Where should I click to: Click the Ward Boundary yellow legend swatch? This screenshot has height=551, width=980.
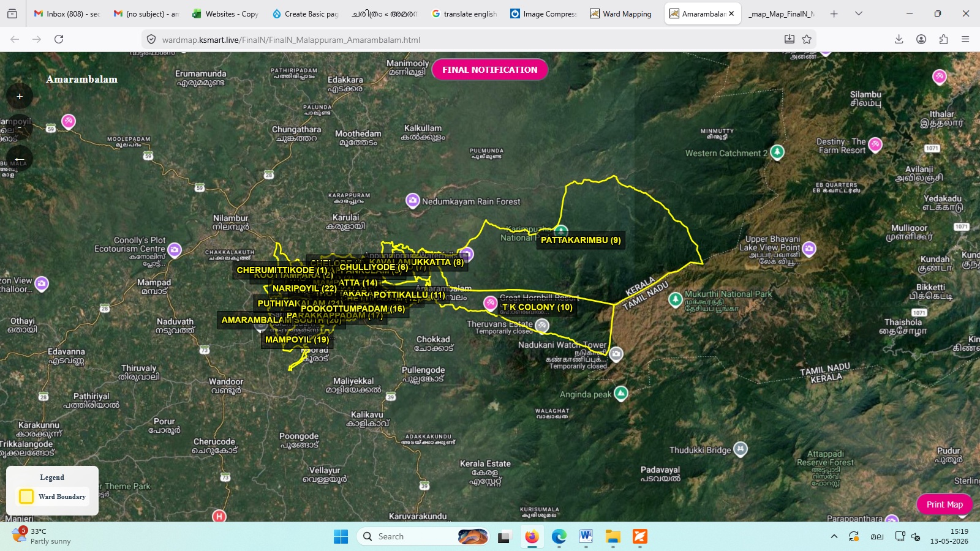point(26,497)
